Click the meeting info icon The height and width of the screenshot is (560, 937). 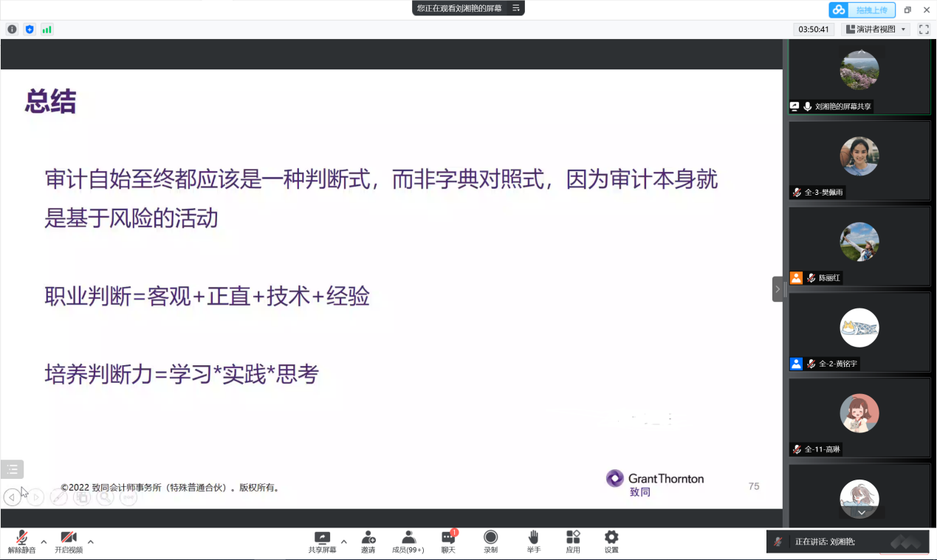click(12, 30)
